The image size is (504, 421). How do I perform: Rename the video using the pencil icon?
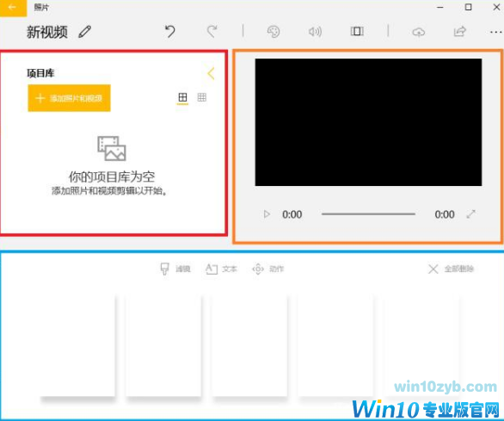85,32
